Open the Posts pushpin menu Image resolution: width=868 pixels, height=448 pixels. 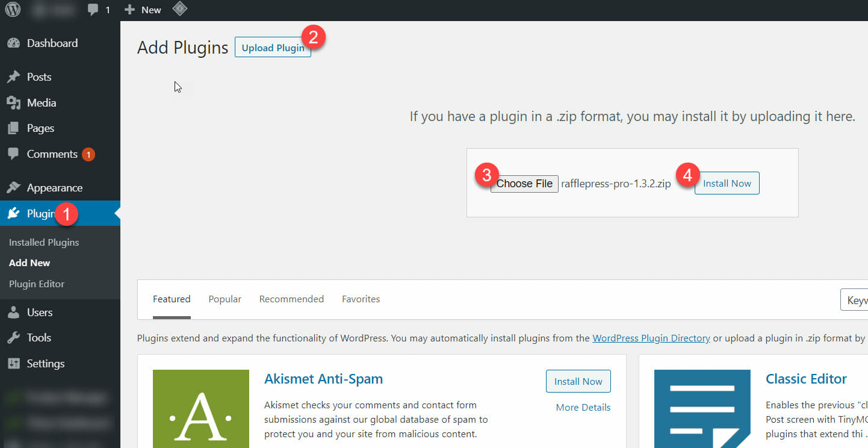(x=39, y=77)
